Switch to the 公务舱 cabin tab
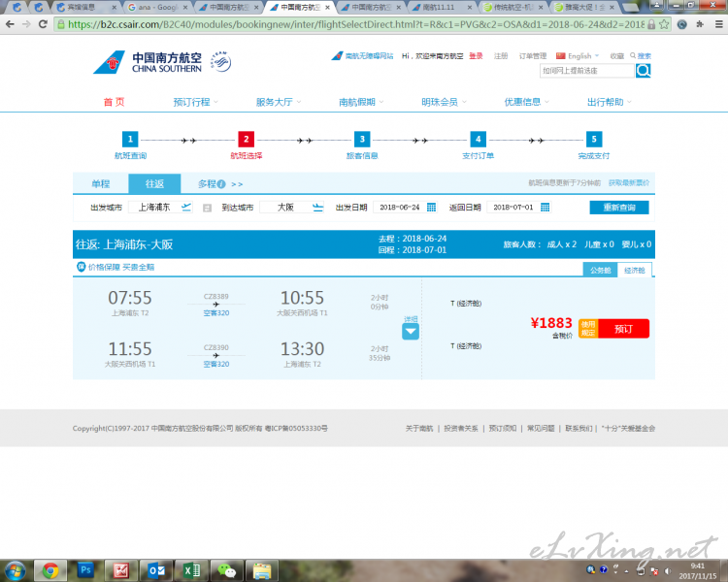 [600, 270]
